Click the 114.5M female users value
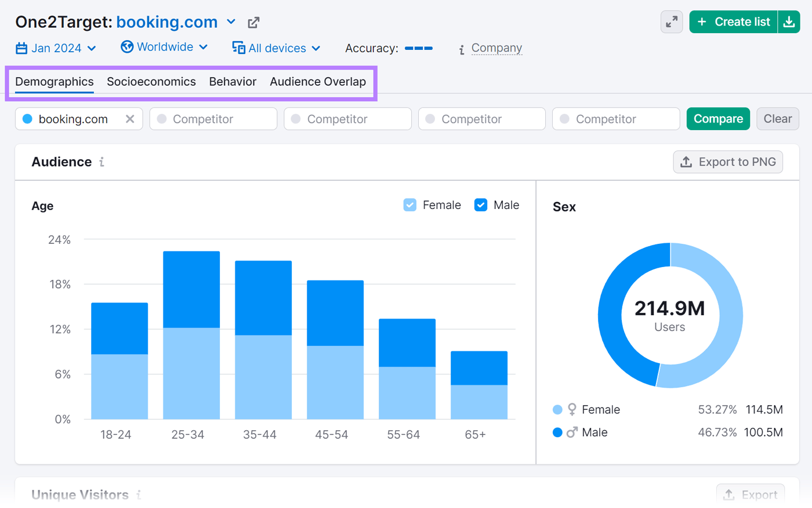The width and height of the screenshot is (812, 508). pyautogui.click(x=764, y=410)
